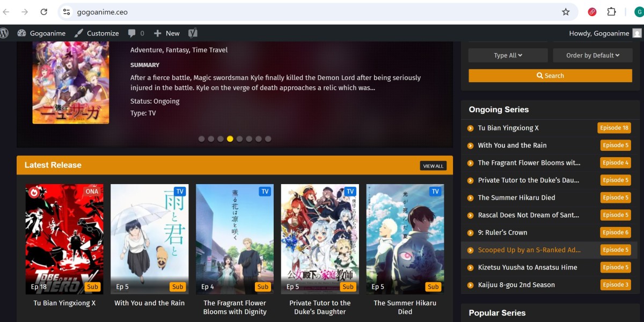Open the featured anime poster in the slider
This screenshot has width=644, height=322.
click(x=71, y=83)
